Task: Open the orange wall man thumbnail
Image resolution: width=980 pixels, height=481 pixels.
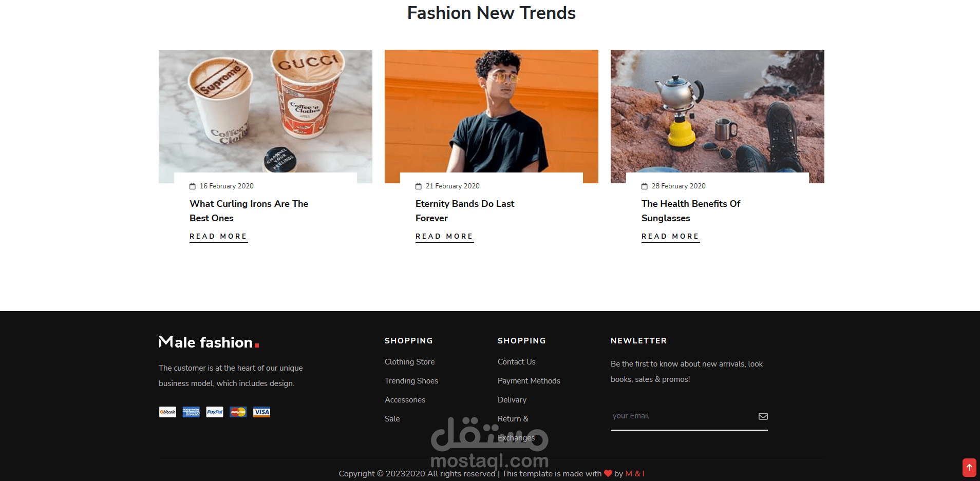Action: pyautogui.click(x=492, y=111)
